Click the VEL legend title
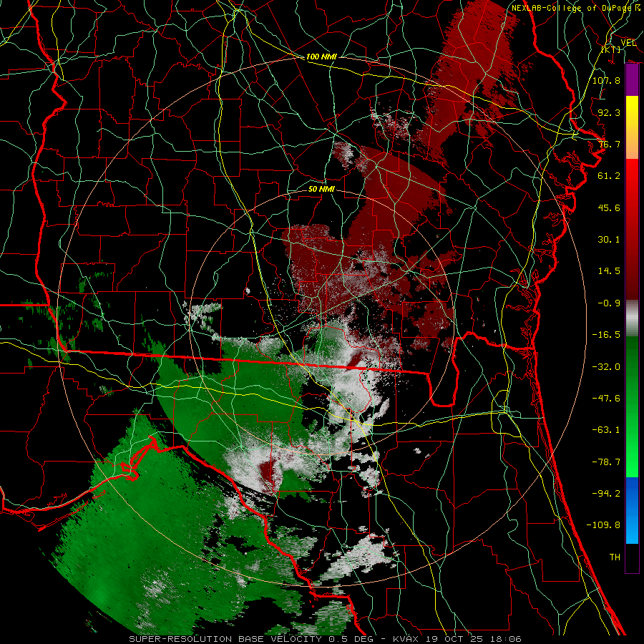Viewport: 644px width, 644px height. (x=628, y=42)
